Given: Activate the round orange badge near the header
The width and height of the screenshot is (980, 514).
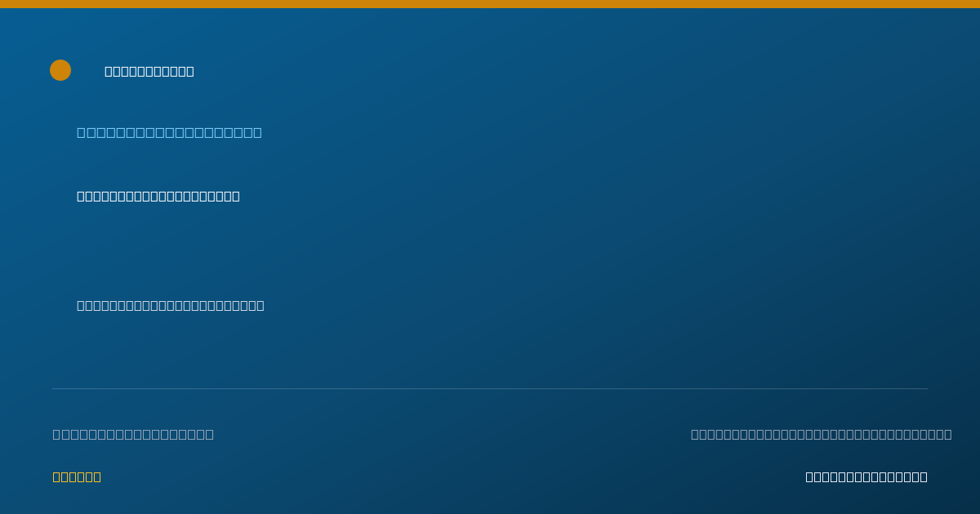Looking at the screenshot, I should point(60,70).
